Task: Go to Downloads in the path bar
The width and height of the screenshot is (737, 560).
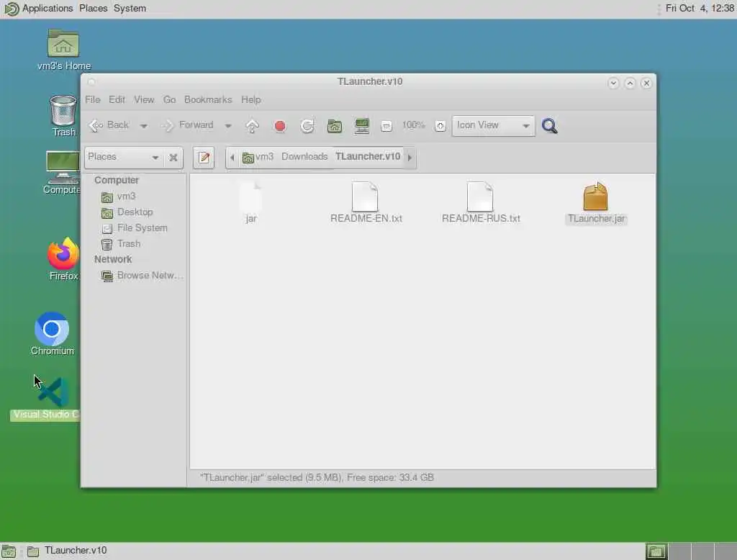Action: coord(304,157)
